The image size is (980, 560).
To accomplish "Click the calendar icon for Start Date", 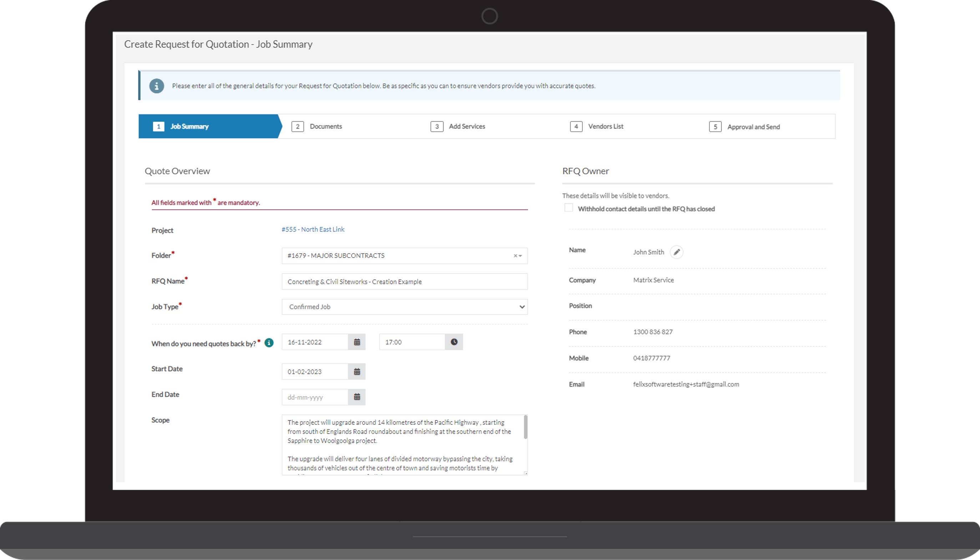I will (357, 371).
